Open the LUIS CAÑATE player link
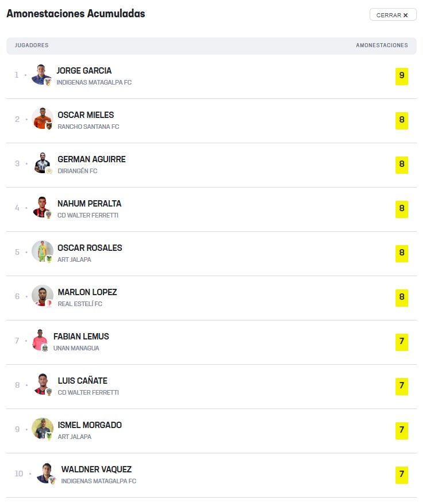The height and width of the screenshot is (504, 430). [83, 381]
